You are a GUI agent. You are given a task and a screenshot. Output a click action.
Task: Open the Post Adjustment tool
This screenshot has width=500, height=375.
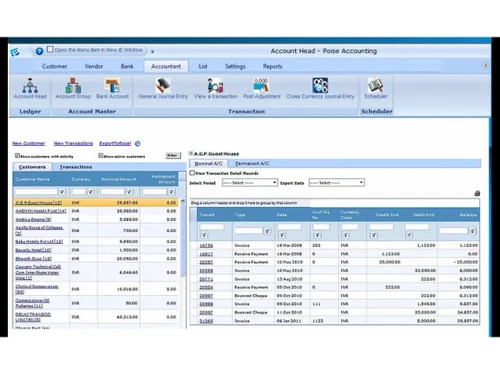262,89
